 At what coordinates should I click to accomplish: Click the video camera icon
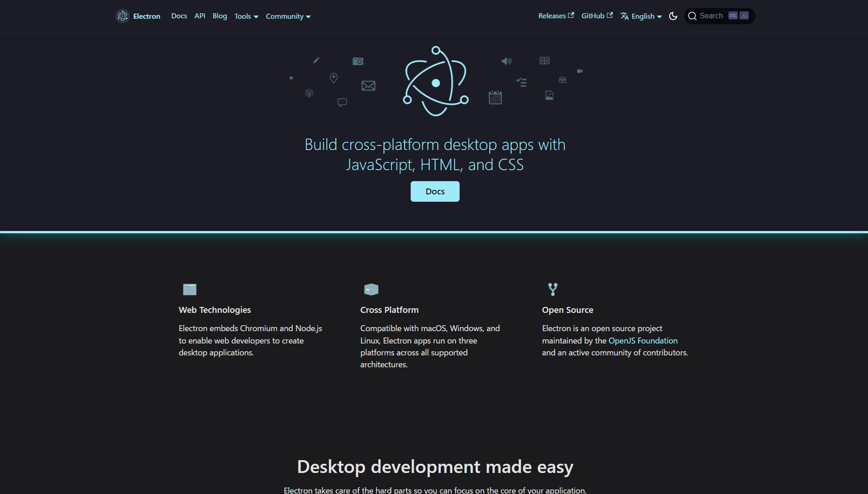tap(580, 71)
